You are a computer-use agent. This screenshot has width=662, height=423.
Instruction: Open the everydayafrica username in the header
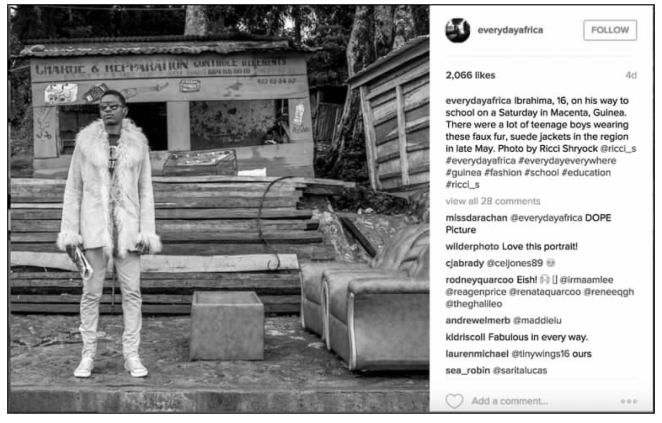click(x=510, y=30)
